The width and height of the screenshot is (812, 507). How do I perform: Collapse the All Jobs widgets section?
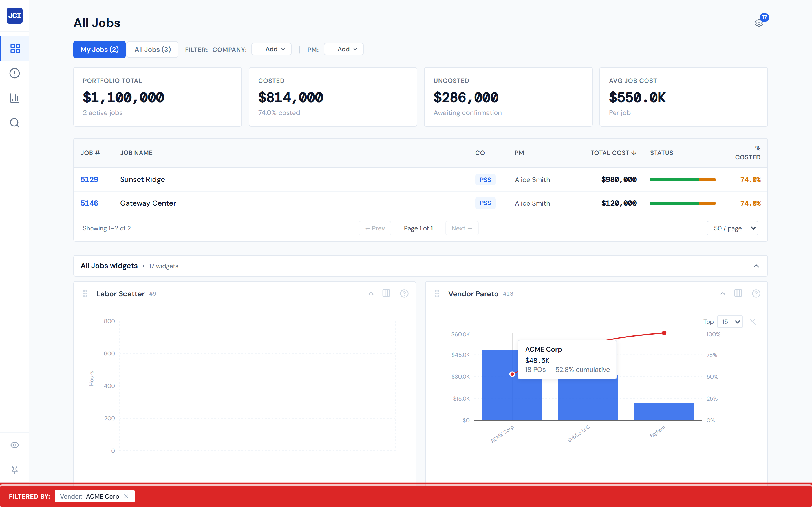(x=756, y=266)
